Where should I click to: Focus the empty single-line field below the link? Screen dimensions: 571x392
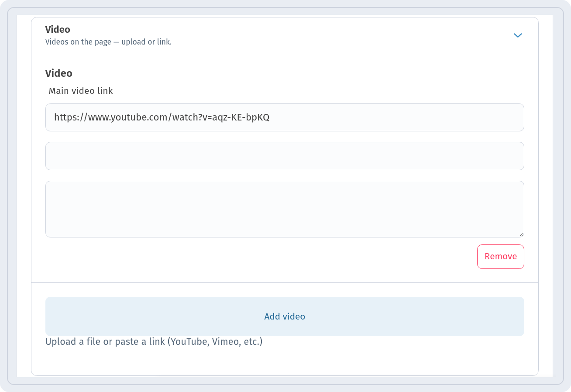[x=285, y=156]
